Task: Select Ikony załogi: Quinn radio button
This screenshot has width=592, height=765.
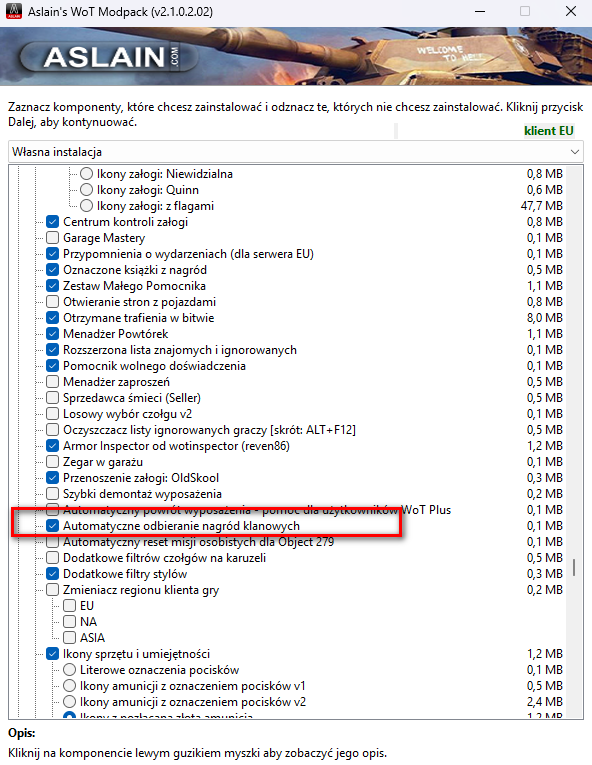Action: [x=86, y=190]
